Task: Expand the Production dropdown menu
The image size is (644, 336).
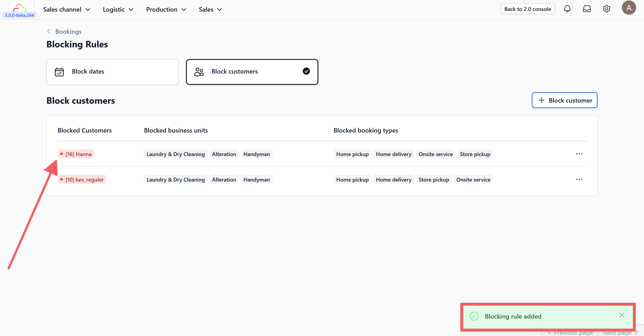Action: coord(166,9)
